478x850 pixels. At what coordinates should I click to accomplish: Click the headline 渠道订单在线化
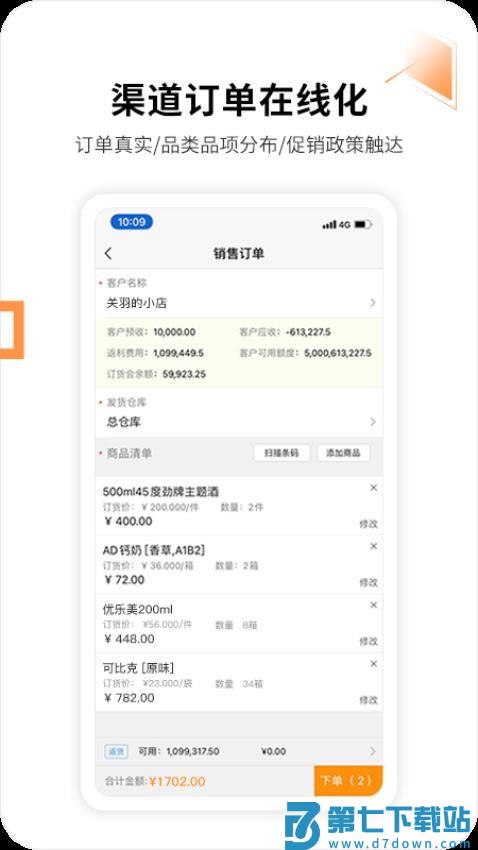239,100
